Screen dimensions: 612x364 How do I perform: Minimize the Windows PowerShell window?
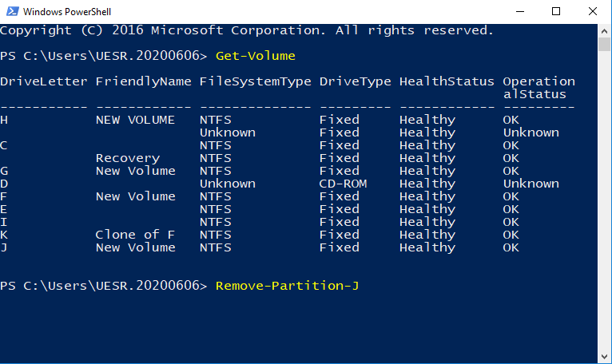(x=519, y=11)
